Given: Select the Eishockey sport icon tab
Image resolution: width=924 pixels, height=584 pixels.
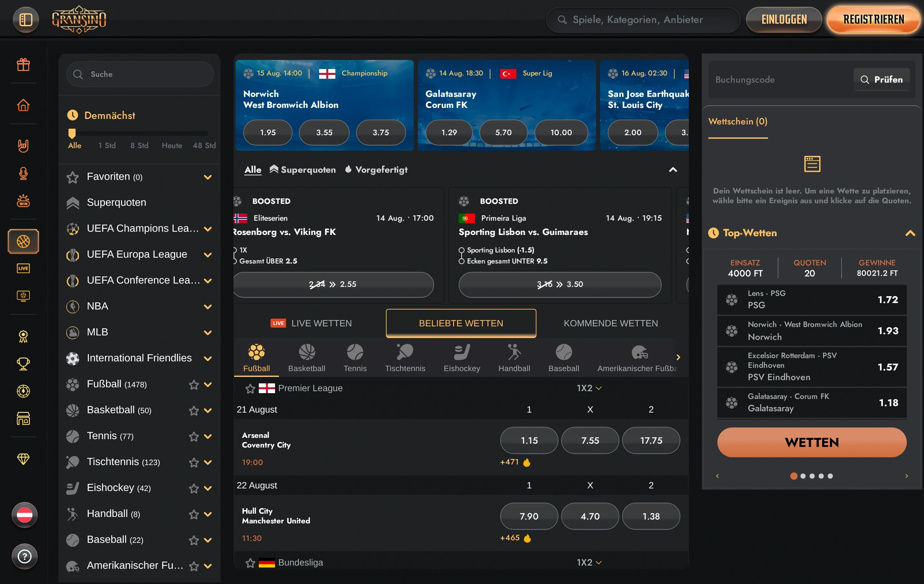Looking at the screenshot, I should click(x=462, y=358).
